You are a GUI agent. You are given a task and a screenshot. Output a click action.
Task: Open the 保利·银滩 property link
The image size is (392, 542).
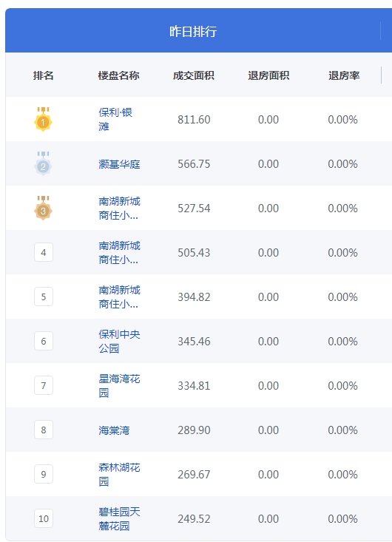point(115,119)
